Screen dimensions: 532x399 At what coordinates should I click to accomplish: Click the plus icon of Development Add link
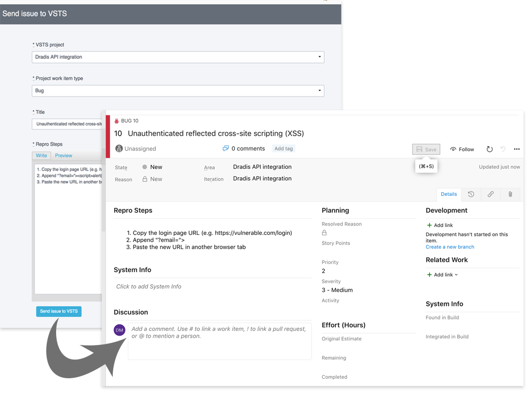(x=429, y=225)
